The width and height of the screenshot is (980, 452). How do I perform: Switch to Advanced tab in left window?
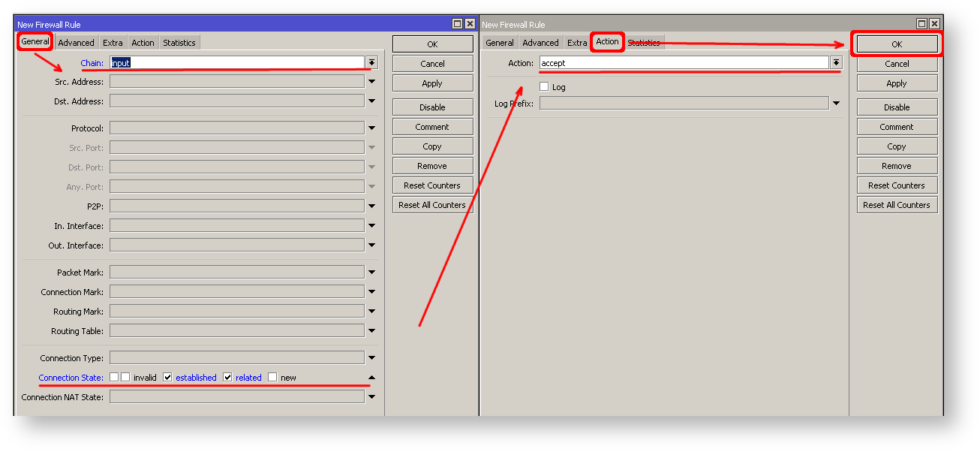click(x=76, y=43)
